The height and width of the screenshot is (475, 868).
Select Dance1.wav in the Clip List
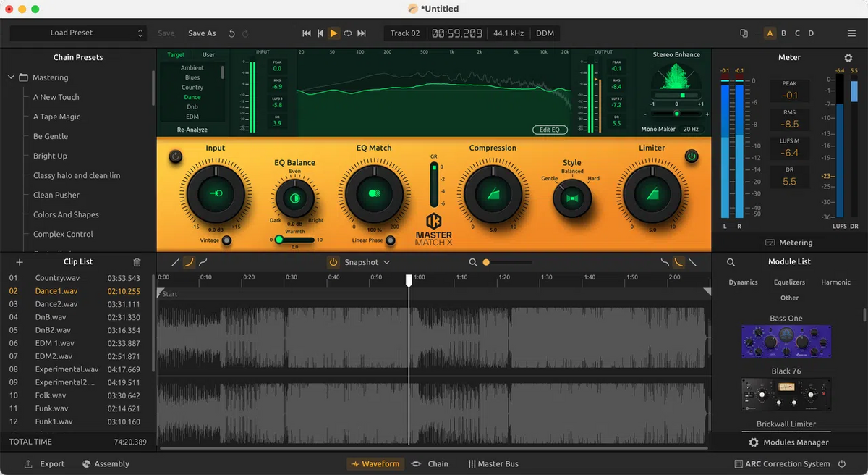click(x=54, y=290)
